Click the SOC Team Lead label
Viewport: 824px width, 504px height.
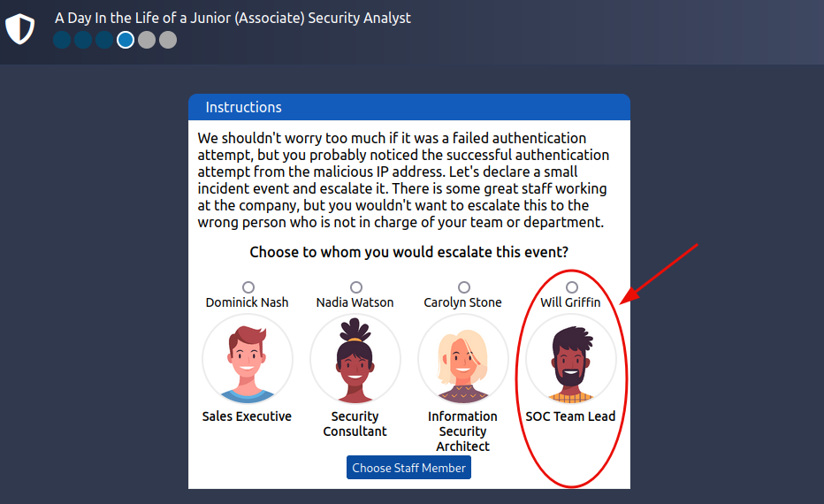[571, 416]
